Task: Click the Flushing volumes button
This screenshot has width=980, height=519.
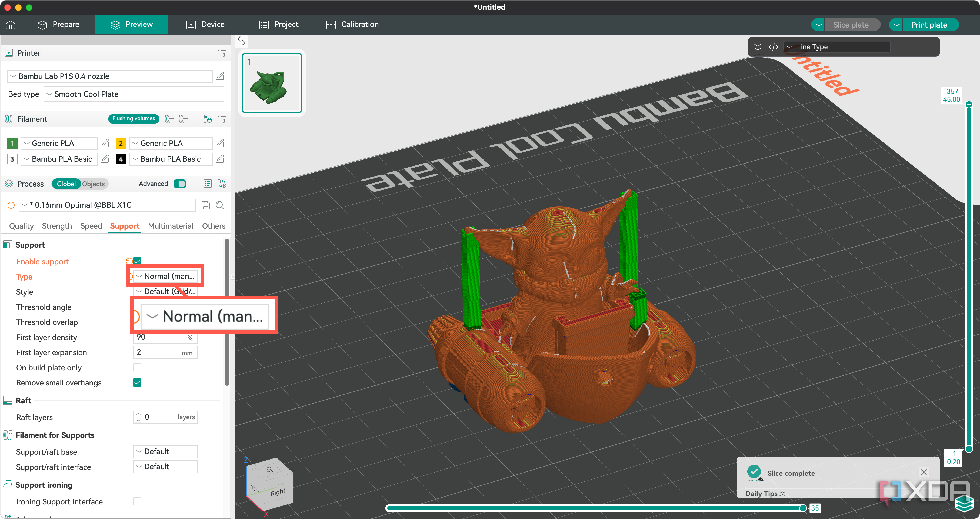Action: (x=134, y=119)
